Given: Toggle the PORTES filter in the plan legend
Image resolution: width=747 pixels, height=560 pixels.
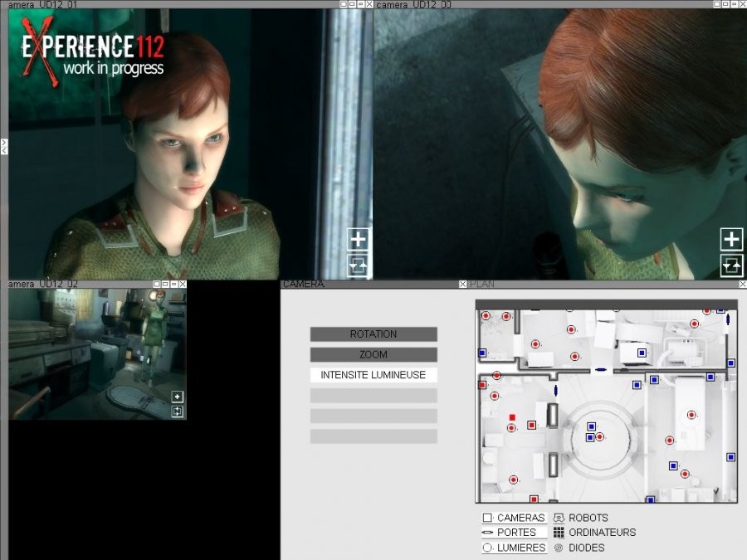Looking at the screenshot, I should (509, 533).
